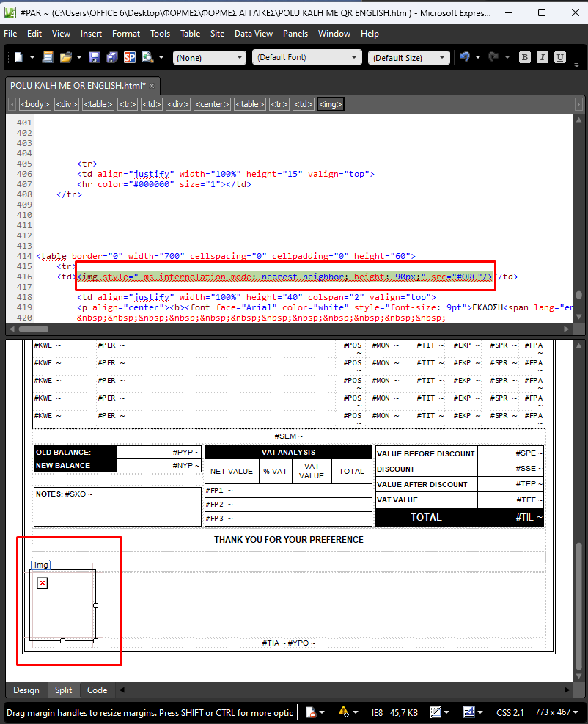Click the breadcrumb scroll-right arrow
The width and height of the screenshot is (588, 724).
pos(578,104)
